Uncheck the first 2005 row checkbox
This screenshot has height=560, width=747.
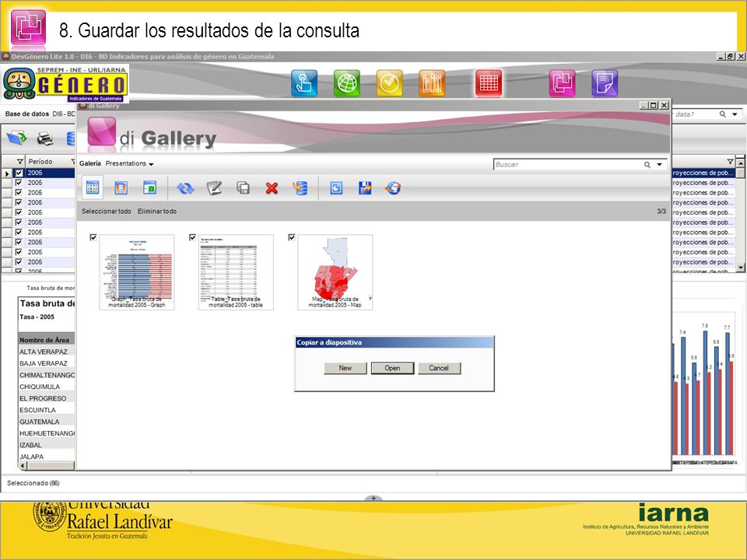pyautogui.click(x=19, y=173)
